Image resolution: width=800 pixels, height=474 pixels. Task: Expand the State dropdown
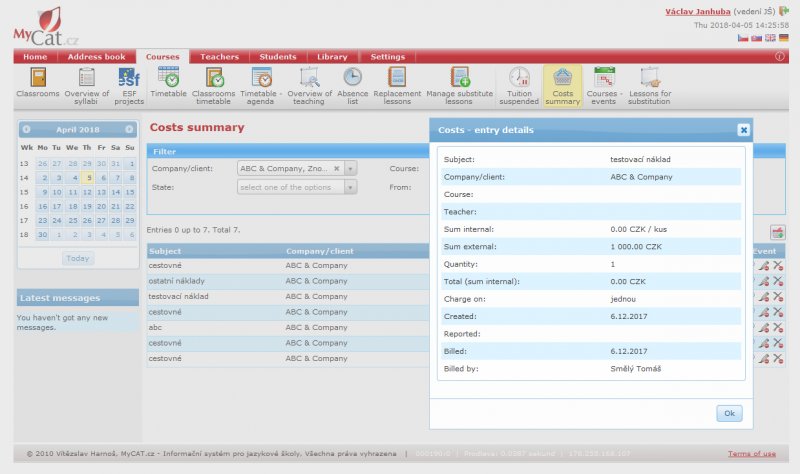[350, 187]
